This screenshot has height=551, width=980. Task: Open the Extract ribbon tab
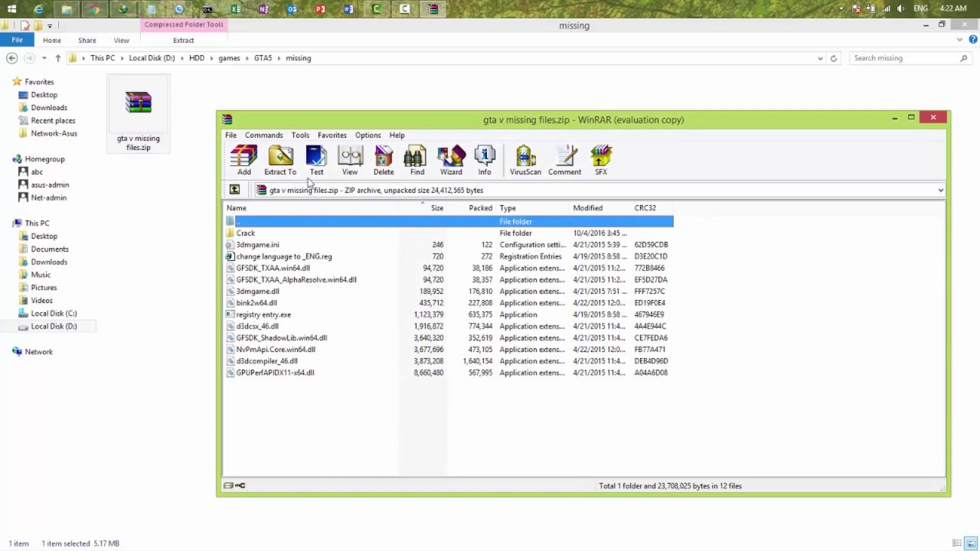click(x=183, y=40)
